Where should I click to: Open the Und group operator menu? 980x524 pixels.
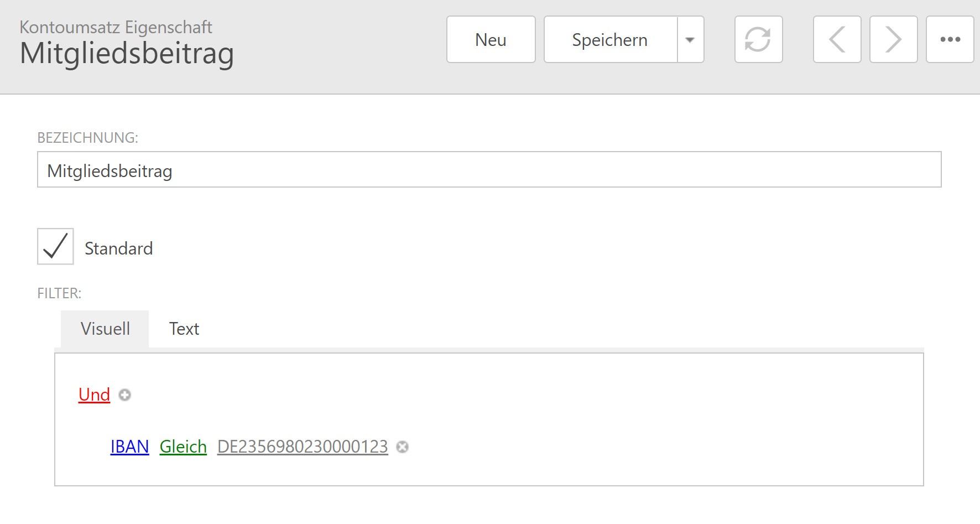click(94, 395)
